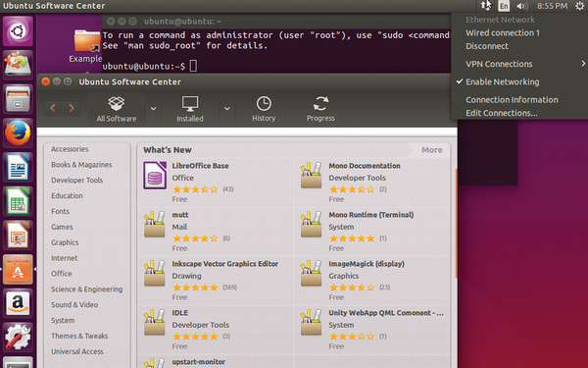The height and width of the screenshot is (368, 588).
Task: Open the system gear session menu
Action: click(x=579, y=6)
